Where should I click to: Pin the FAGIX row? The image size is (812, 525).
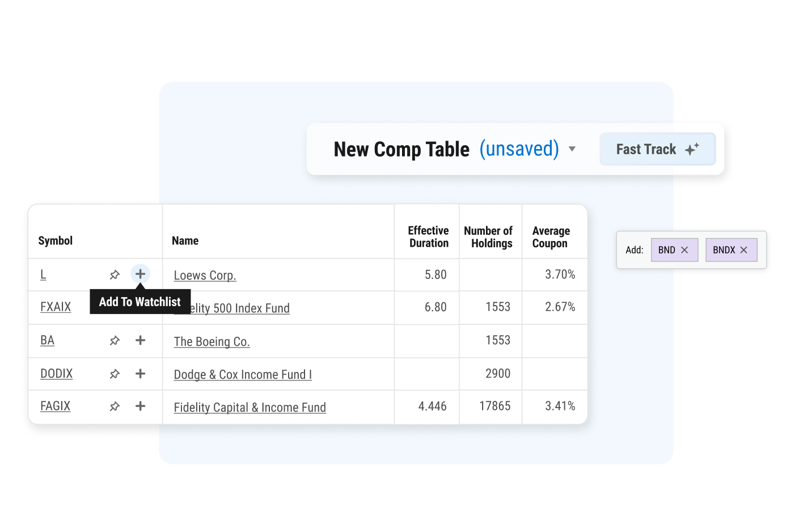115,407
